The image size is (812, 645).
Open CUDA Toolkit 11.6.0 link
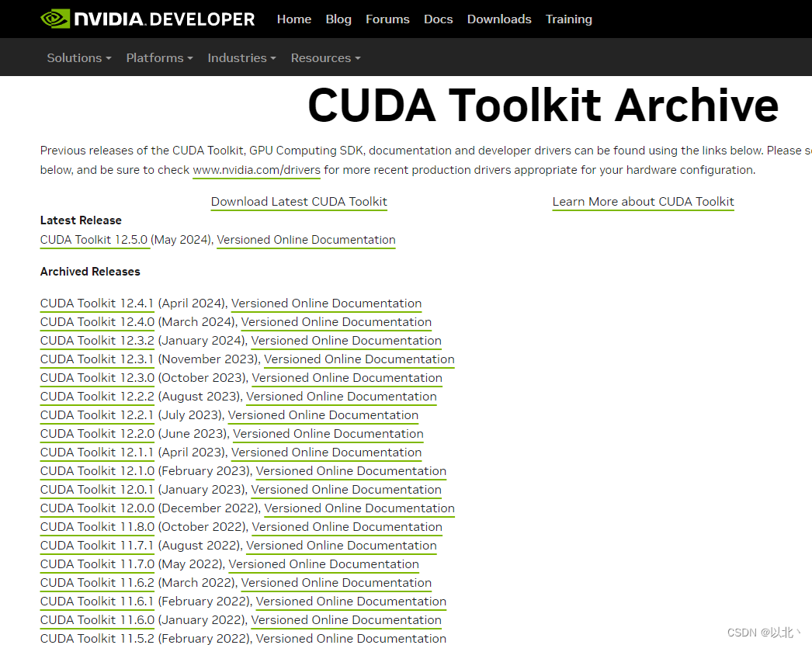97,620
